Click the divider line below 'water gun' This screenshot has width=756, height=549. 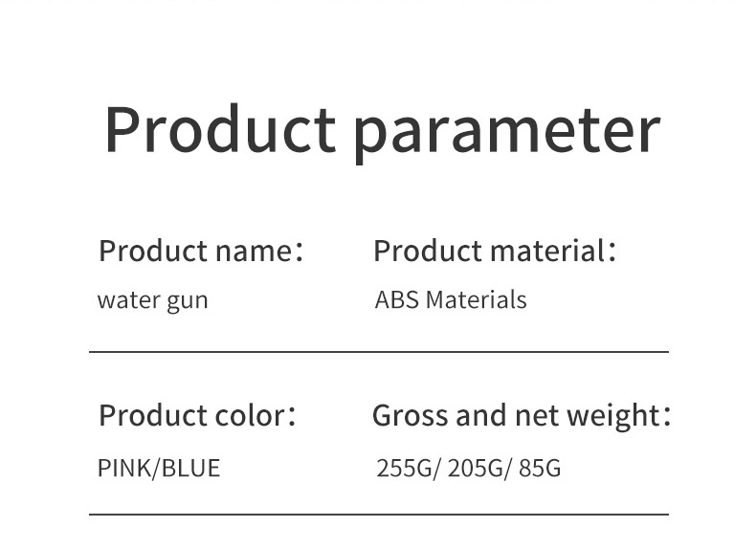tap(379, 352)
